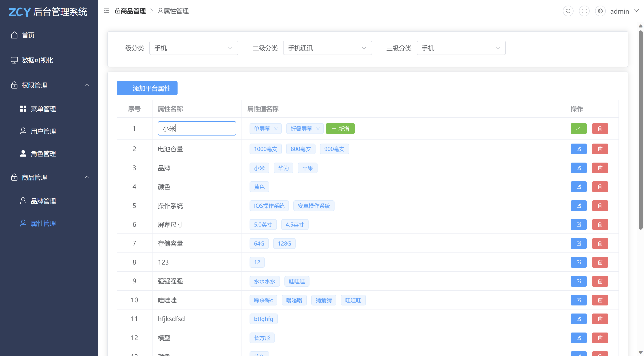Remove the 折叠屏幕 tag
644x356 pixels.
pos(318,129)
